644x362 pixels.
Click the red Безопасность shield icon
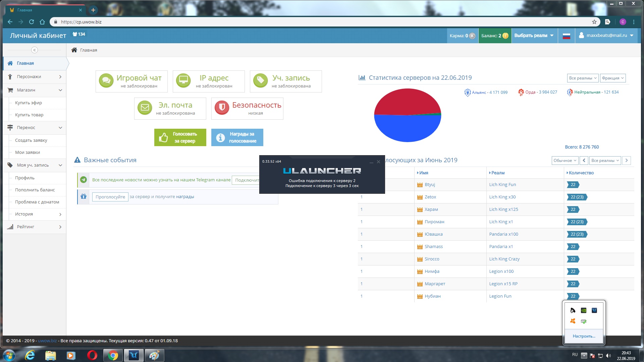[x=222, y=108]
